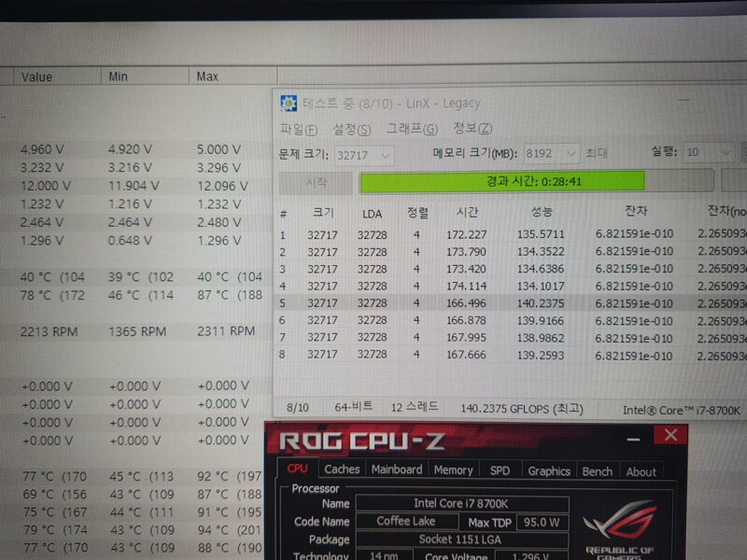The width and height of the screenshot is (747, 560).
Task: Click the Intel Core i7-8700K status text
Action: [682, 411]
